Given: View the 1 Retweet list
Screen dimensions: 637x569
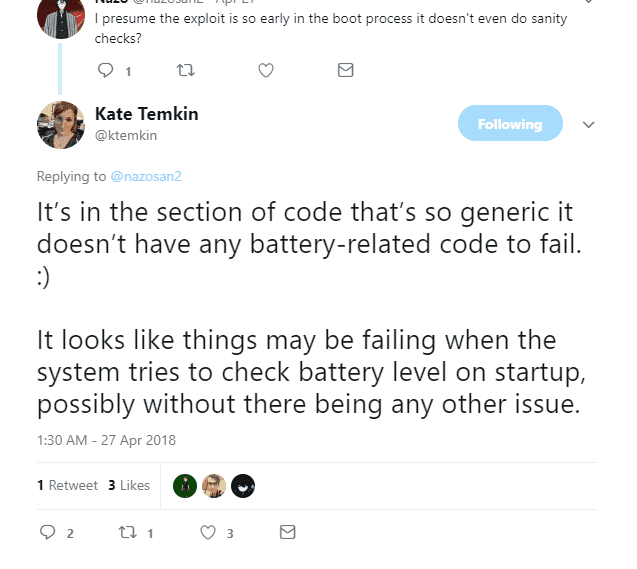Looking at the screenshot, I should [67, 485].
